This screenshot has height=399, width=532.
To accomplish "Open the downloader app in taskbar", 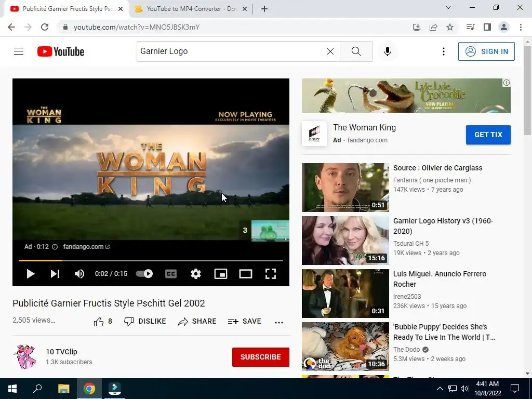I will pyautogui.click(x=114, y=389).
